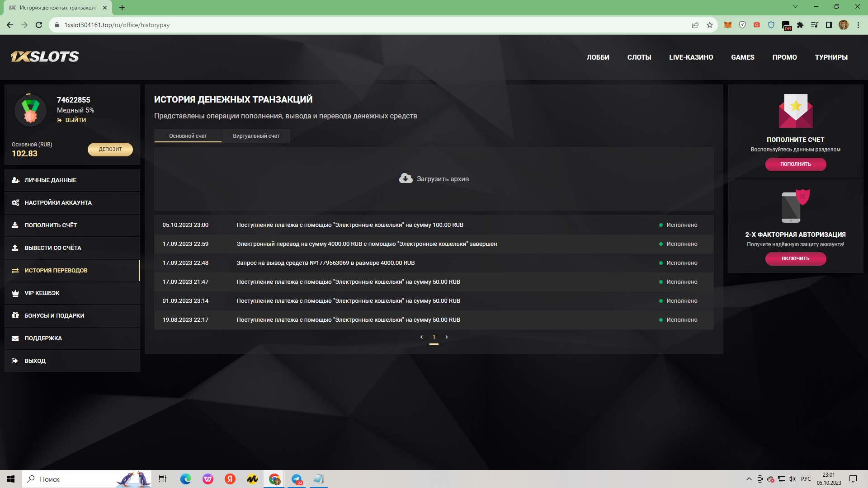Click the browser profile avatar
Screen dimensions: 868x488
[x=844, y=25]
